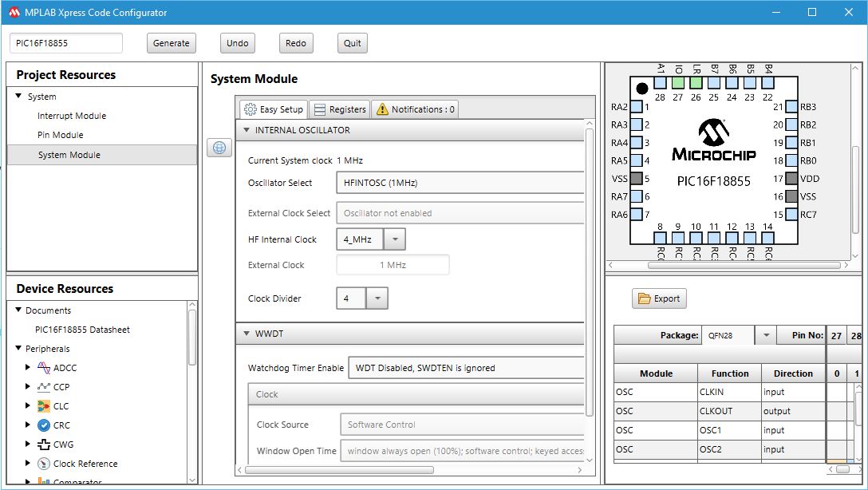Switch to the Registers tab
Screen dimensions: 868x490
(x=340, y=109)
